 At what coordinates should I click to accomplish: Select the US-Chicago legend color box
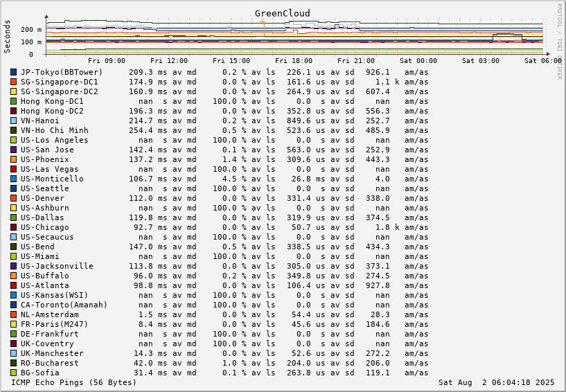tap(14, 227)
